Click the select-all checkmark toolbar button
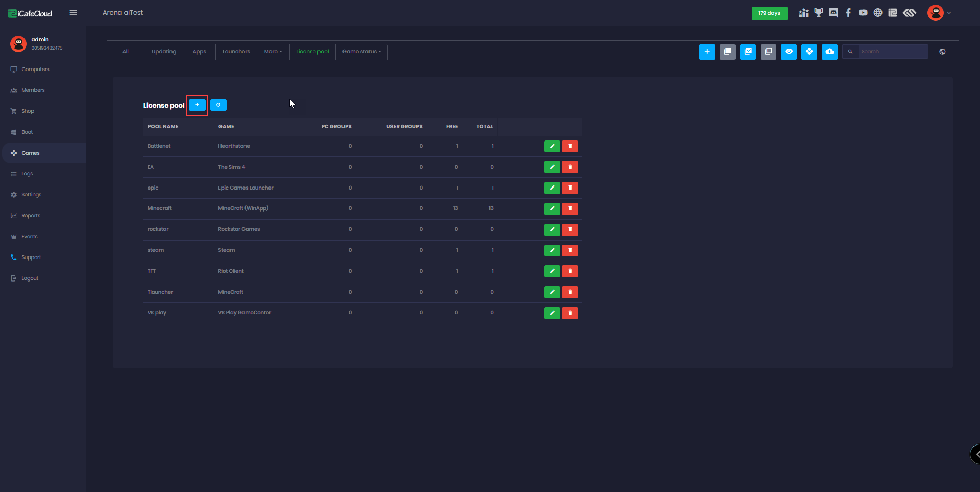Viewport: 980px width, 492px height. point(748,52)
